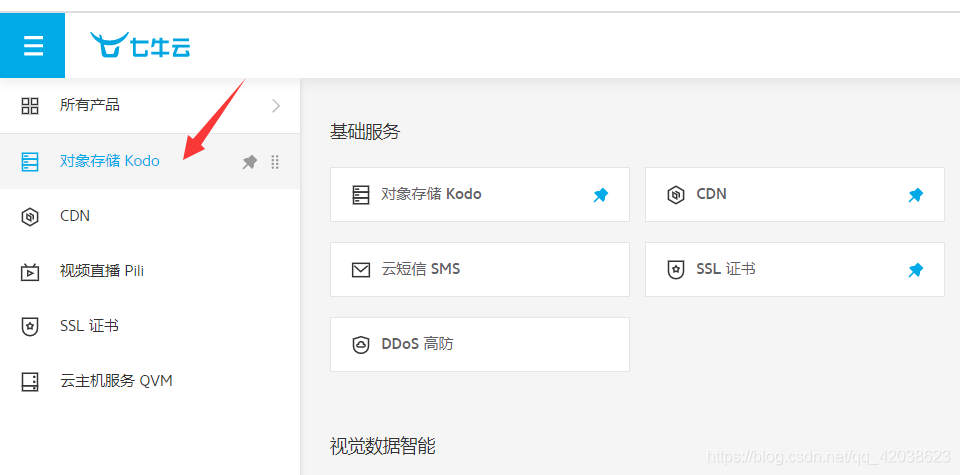Open the 对象存储 Kodo card
The height and width of the screenshot is (475, 960).
[480, 195]
